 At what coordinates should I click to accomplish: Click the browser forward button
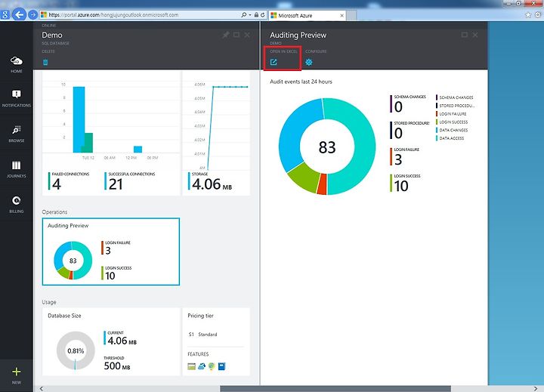point(32,14)
